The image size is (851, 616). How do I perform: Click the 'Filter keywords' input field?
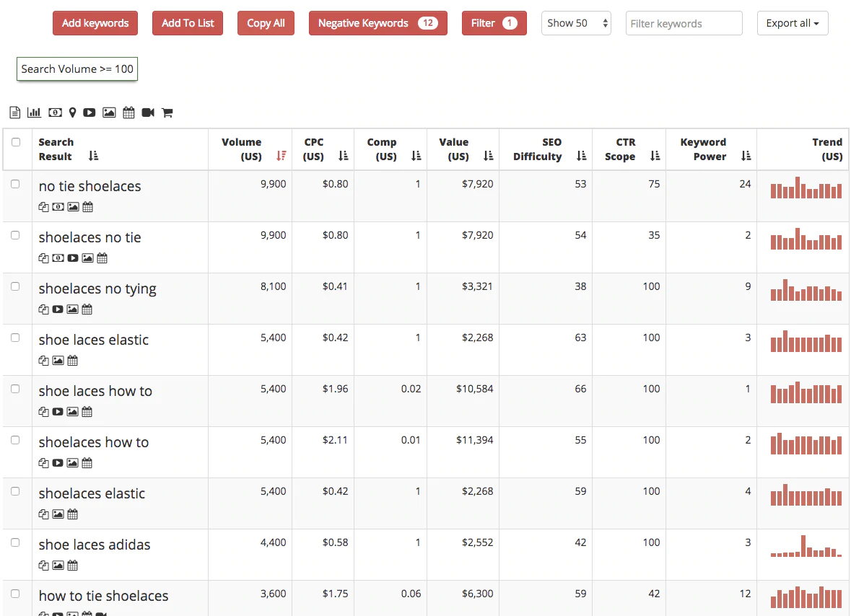[684, 23]
